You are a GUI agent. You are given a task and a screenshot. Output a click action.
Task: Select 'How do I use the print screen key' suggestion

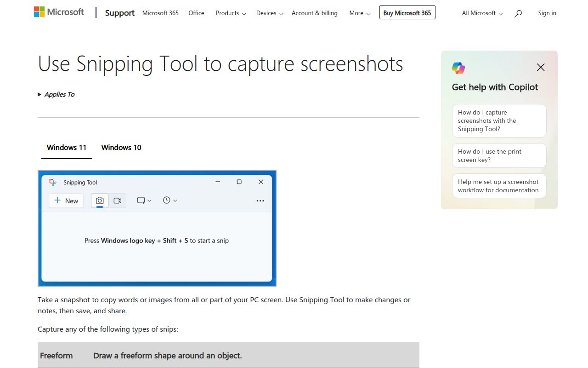(x=499, y=155)
